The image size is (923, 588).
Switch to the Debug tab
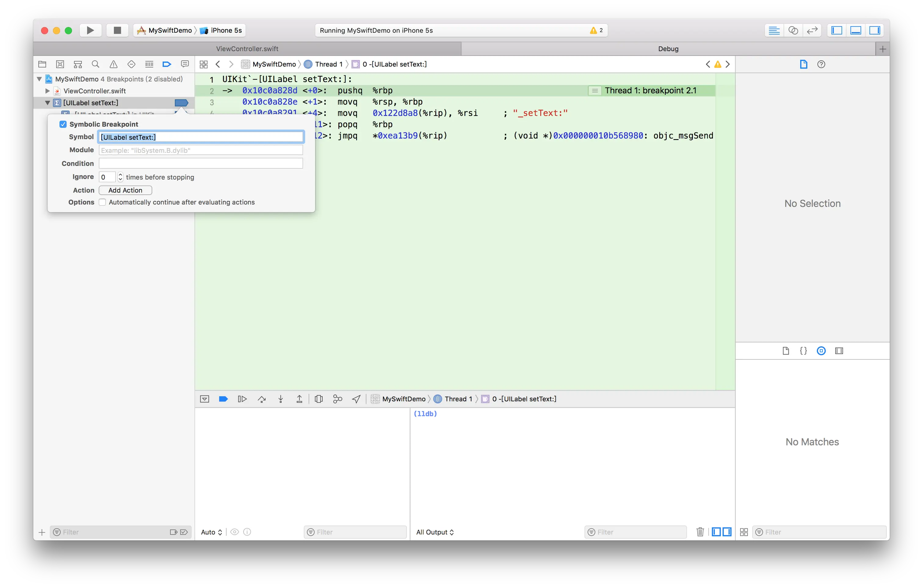(x=668, y=49)
